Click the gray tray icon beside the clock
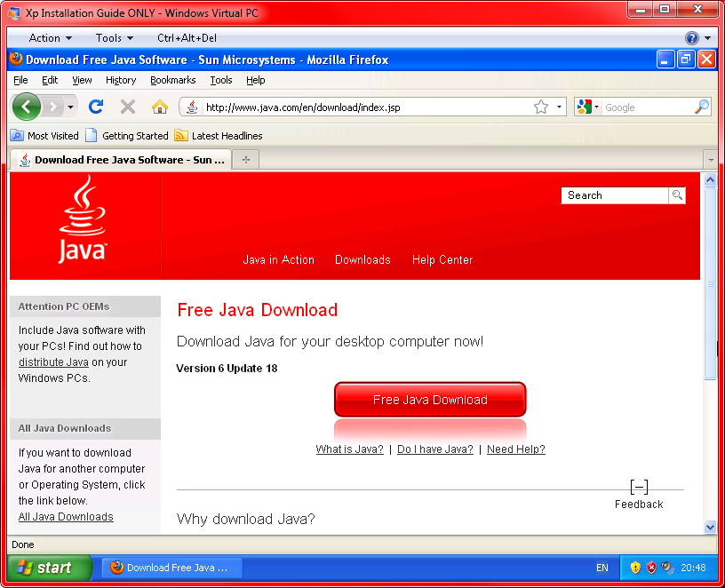The width and height of the screenshot is (725, 588). 667,568
